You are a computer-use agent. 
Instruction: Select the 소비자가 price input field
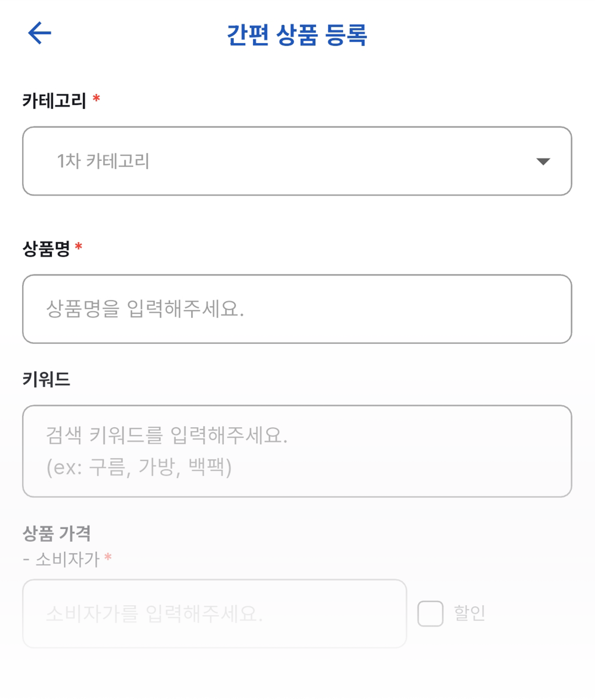pyautogui.click(x=214, y=613)
